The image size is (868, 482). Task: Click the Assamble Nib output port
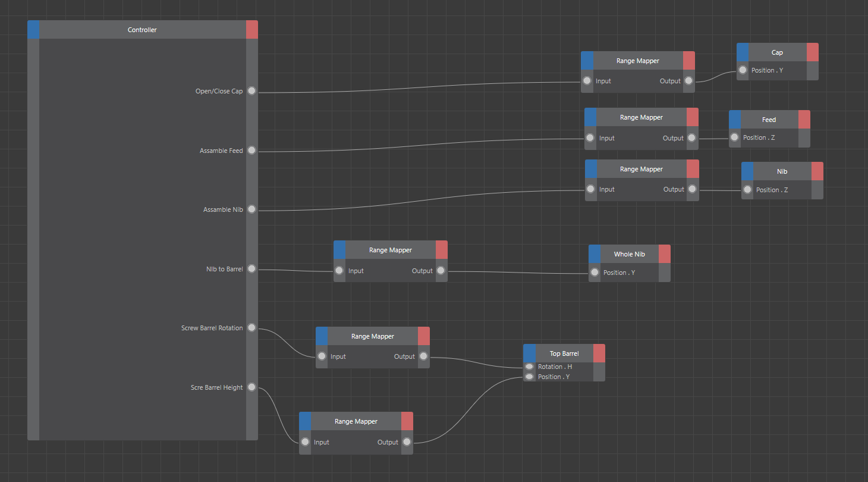pyautogui.click(x=251, y=209)
